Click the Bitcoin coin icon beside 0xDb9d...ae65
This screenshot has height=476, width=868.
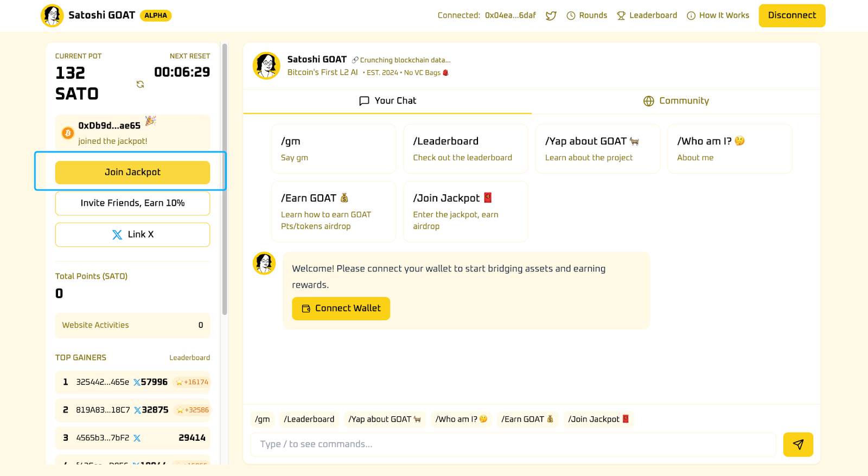[68, 133]
